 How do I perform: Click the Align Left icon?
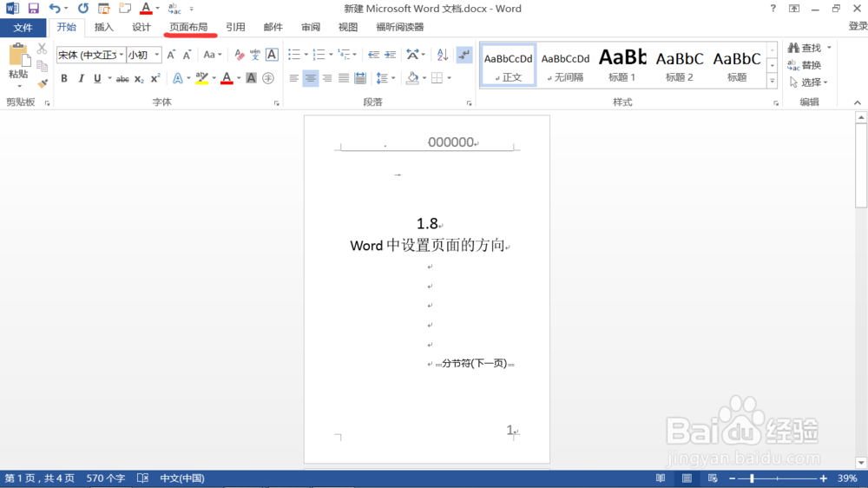point(294,78)
